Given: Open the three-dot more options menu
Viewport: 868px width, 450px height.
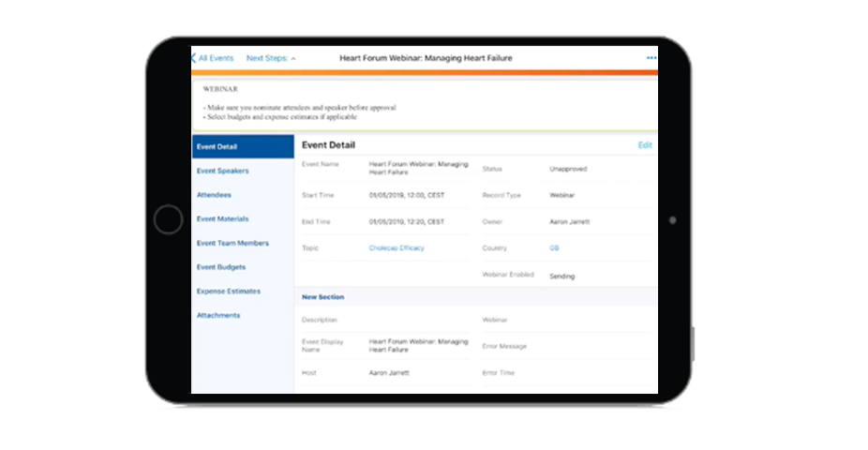Looking at the screenshot, I should click(651, 58).
